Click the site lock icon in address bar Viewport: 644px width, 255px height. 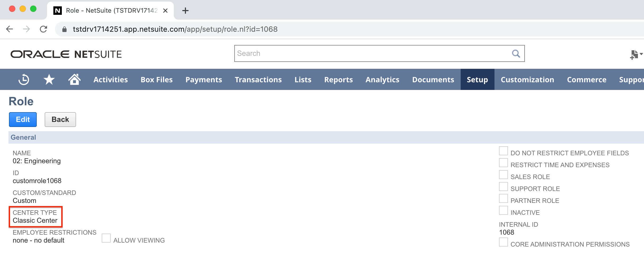64,29
